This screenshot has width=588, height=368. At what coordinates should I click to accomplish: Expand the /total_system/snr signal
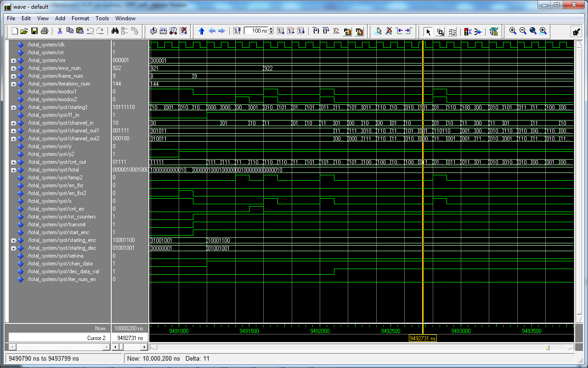point(13,60)
